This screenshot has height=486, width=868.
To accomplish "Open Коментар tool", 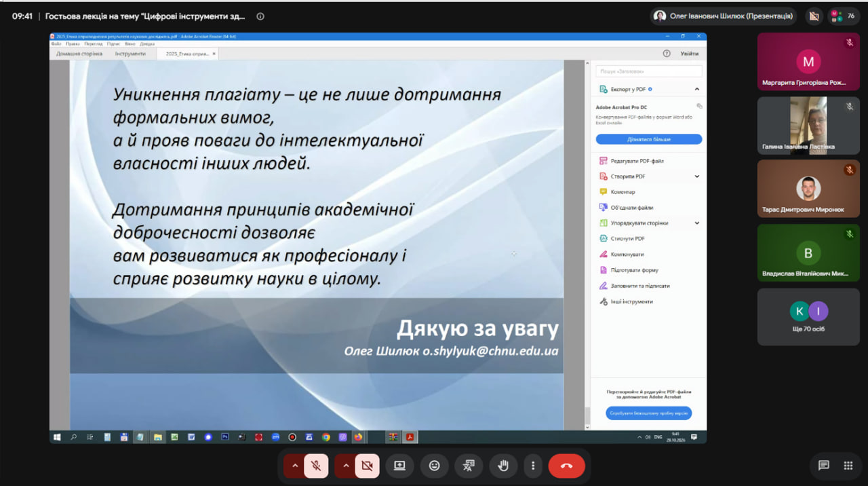I will click(617, 192).
